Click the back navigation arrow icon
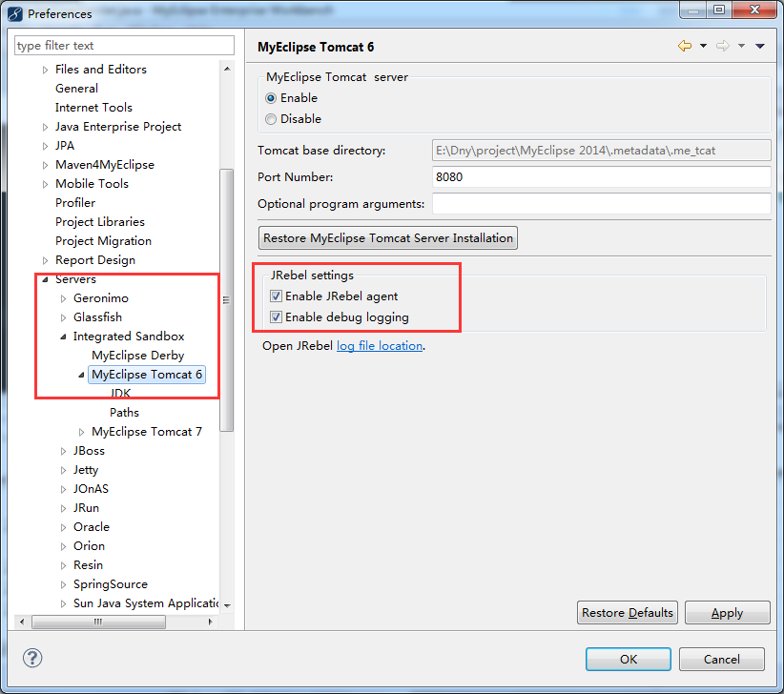The height and width of the screenshot is (694, 784). tap(685, 46)
